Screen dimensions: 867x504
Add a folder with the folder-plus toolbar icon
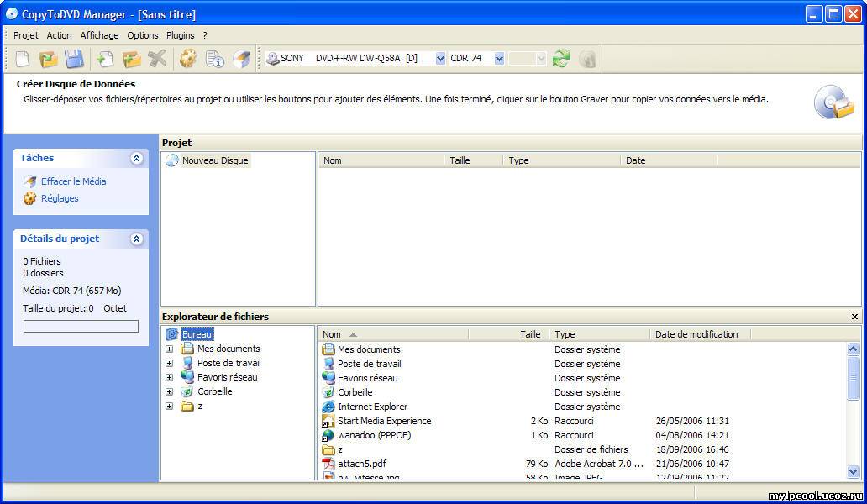[x=131, y=59]
